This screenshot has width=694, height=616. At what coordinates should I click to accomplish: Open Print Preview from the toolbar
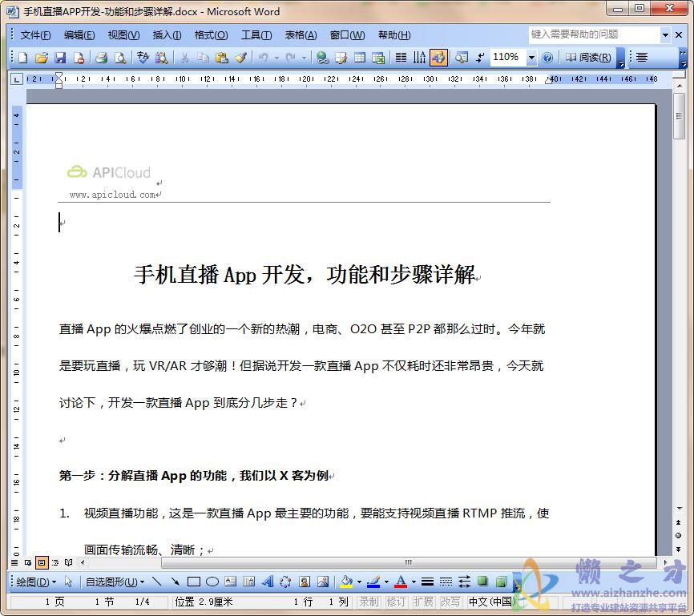[x=120, y=58]
